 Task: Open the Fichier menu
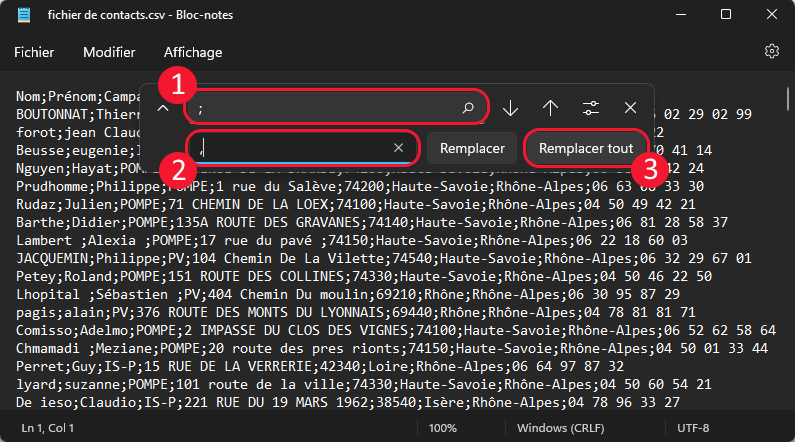(x=34, y=52)
